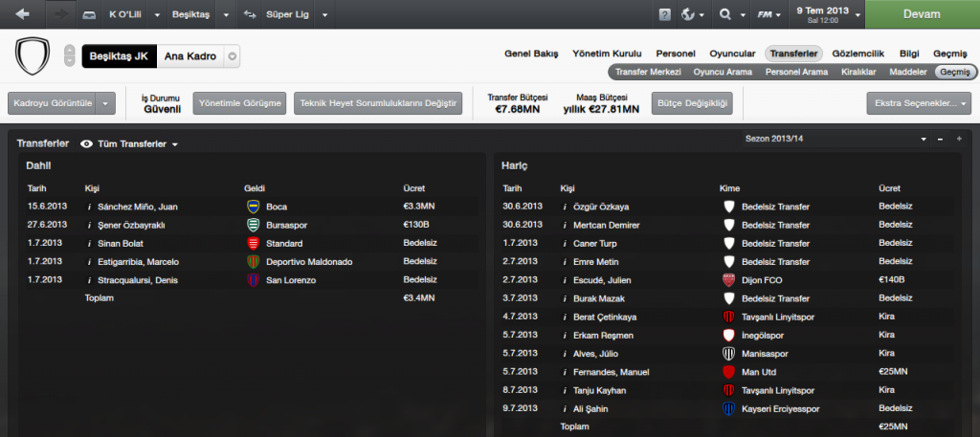Open info icon for Fernandes, Manuel
The width and height of the screenshot is (980, 437).
pyautogui.click(x=565, y=372)
